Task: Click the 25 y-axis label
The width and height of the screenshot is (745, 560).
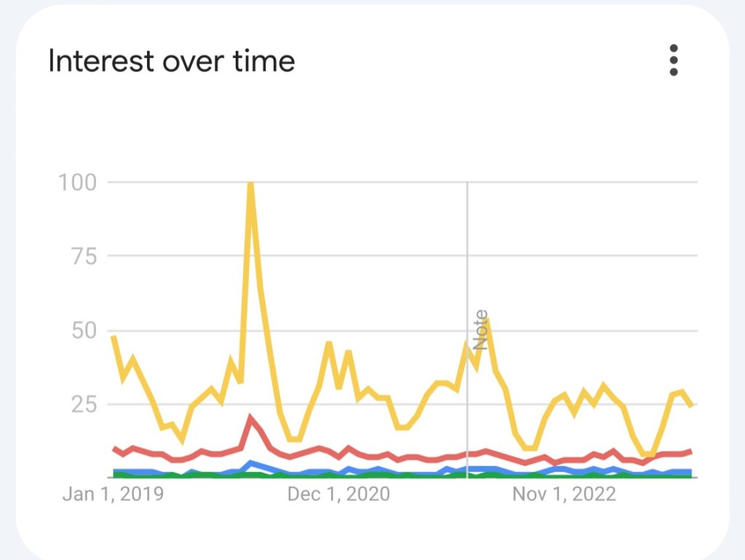Action: (x=81, y=404)
